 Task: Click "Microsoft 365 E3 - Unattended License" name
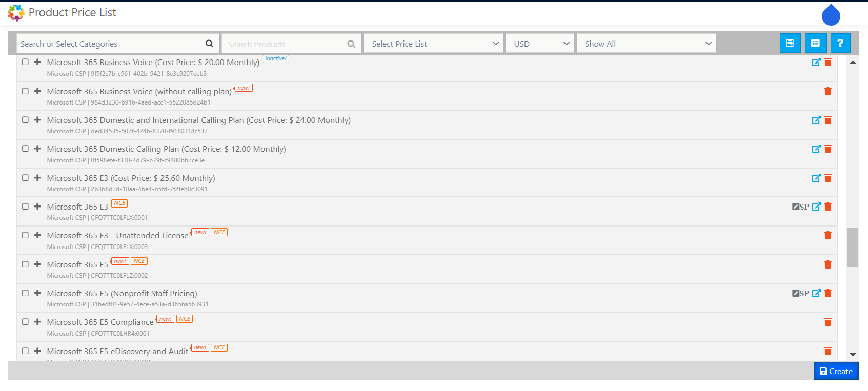point(117,235)
